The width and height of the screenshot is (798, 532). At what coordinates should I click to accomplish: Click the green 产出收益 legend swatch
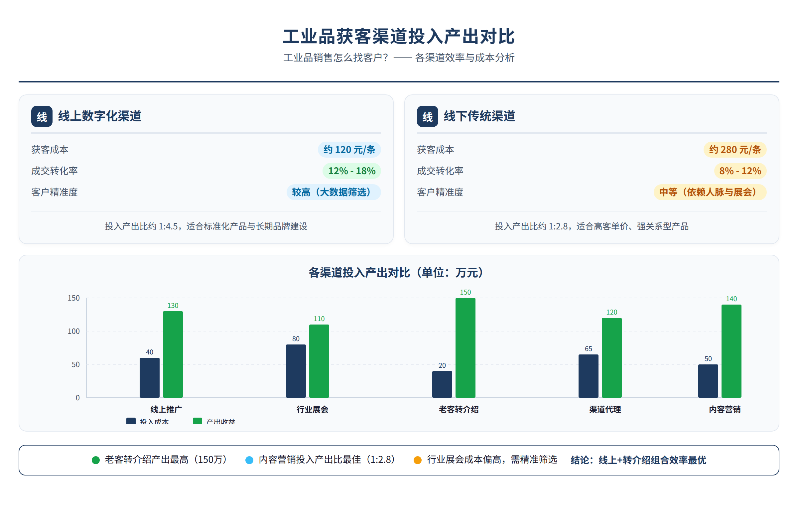[198, 421]
